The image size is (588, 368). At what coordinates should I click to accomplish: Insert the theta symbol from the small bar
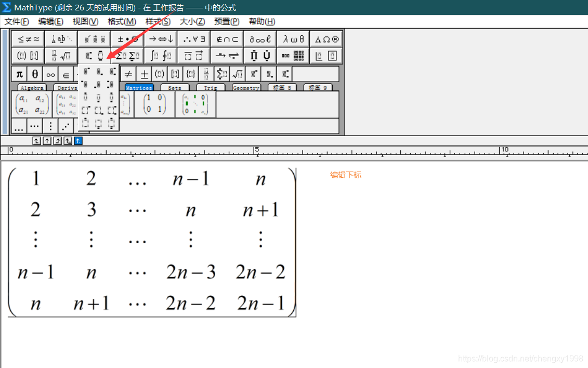click(x=35, y=74)
